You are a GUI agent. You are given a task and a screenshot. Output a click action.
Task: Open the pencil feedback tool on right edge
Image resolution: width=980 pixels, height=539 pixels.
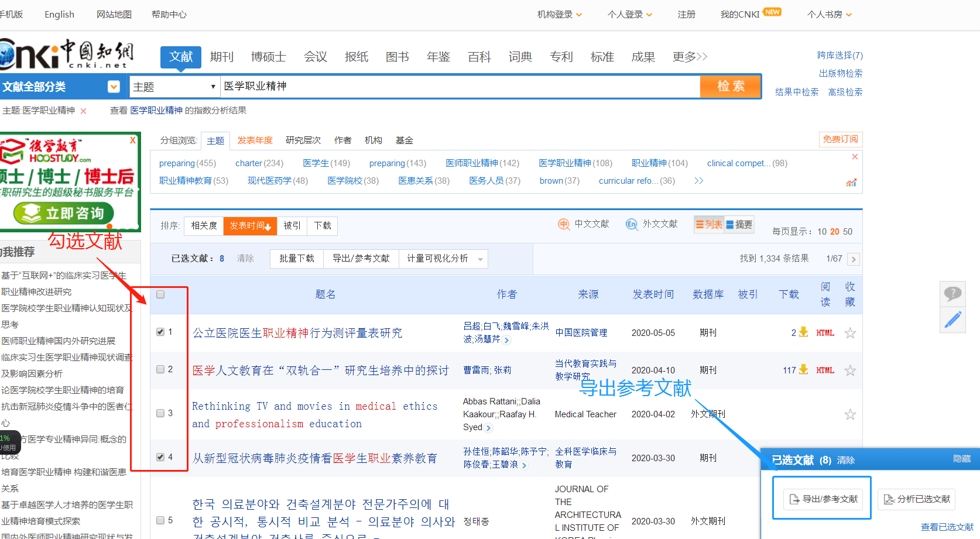952,320
